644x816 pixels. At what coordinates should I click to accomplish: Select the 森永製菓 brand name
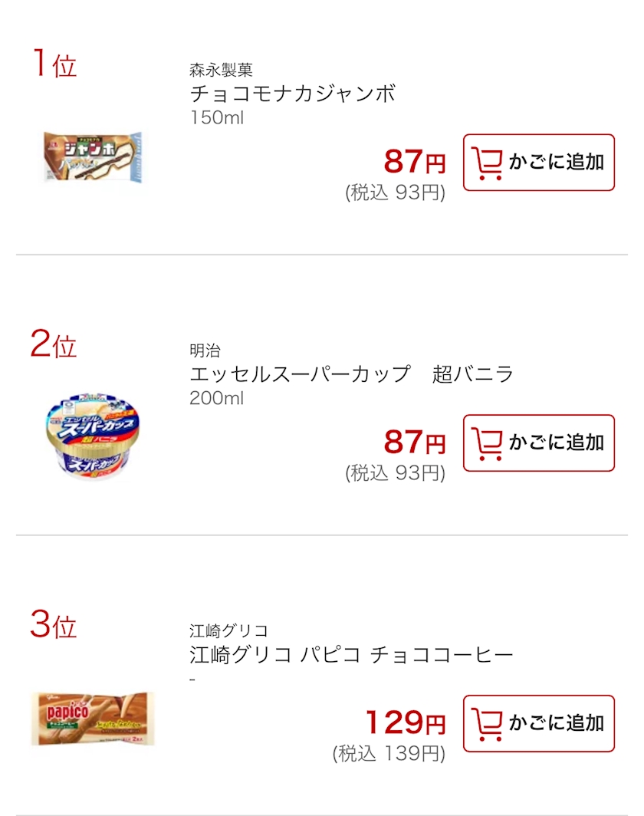pyautogui.click(x=221, y=71)
